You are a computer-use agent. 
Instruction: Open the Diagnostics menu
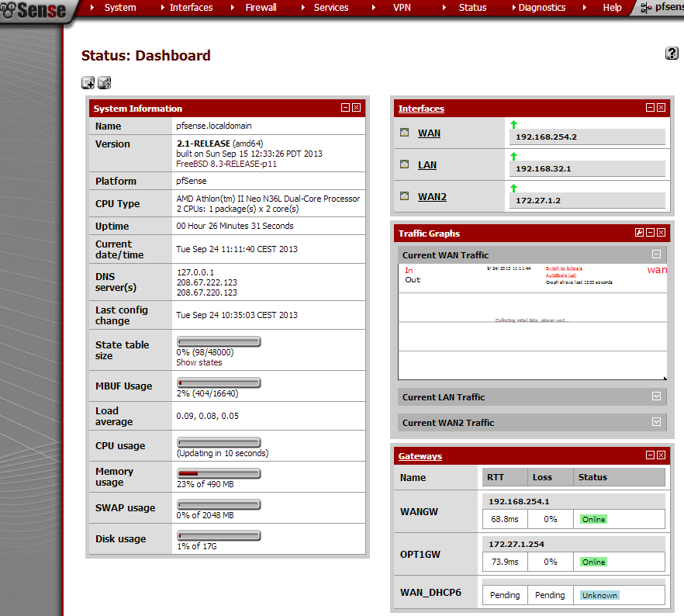coord(541,7)
